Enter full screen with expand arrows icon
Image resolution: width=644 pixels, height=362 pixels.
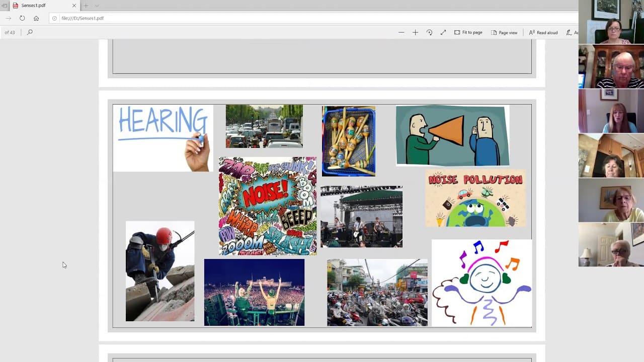point(443,32)
